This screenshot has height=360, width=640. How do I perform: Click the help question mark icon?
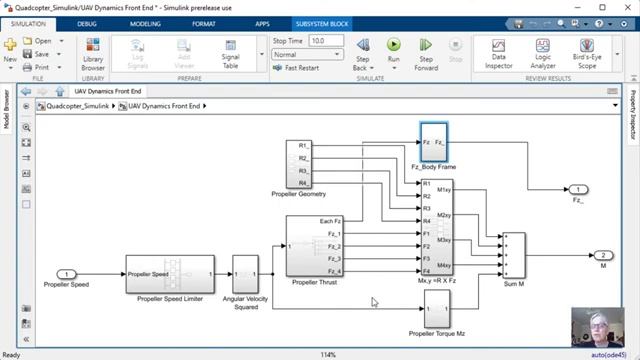pyautogui.click(x=599, y=24)
